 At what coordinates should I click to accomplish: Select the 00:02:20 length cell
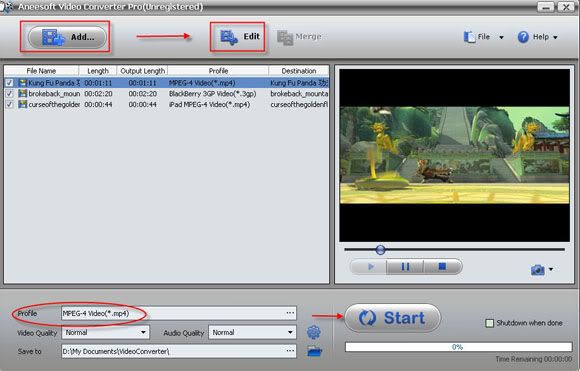click(x=98, y=94)
